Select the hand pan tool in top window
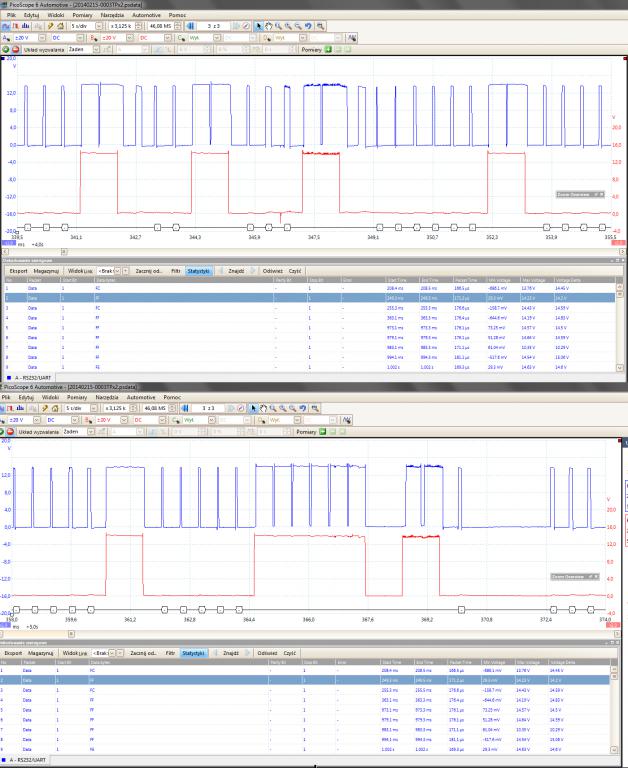This screenshot has width=628, height=768. [268, 26]
